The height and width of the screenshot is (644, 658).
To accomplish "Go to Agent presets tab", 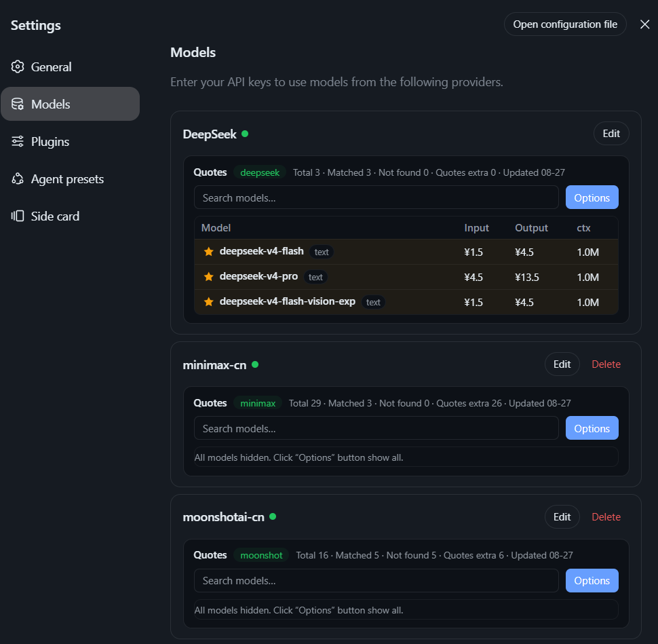I will pyautogui.click(x=70, y=179).
